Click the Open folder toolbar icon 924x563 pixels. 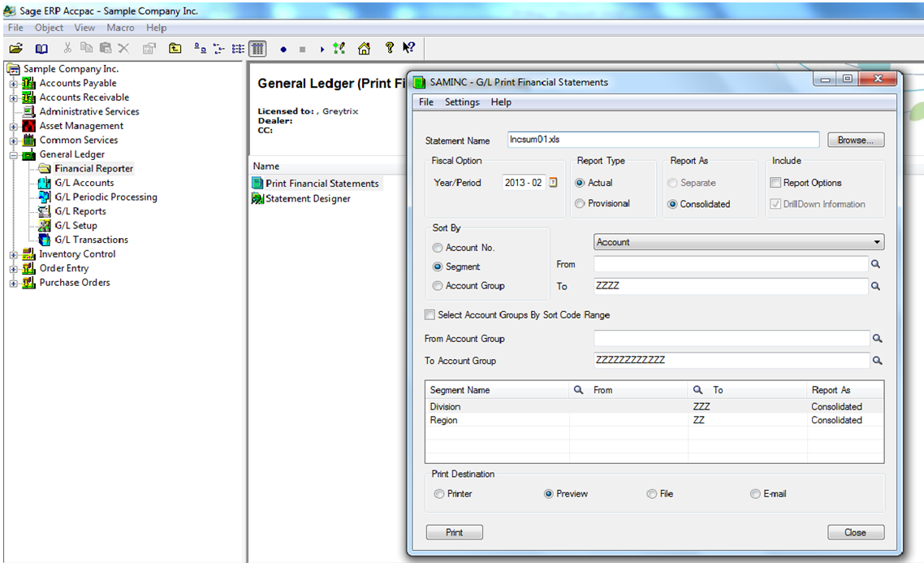coord(16,49)
